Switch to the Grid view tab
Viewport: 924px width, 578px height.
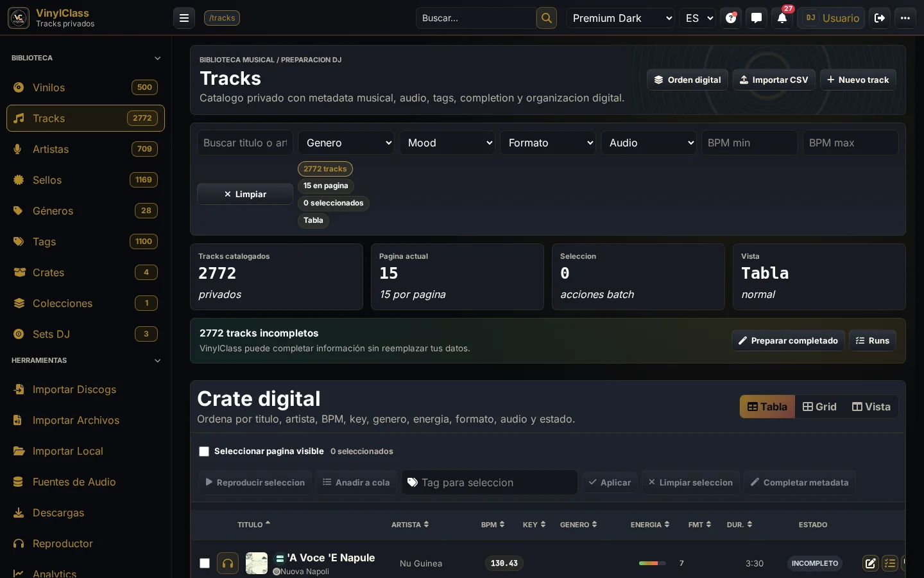(x=819, y=407)
